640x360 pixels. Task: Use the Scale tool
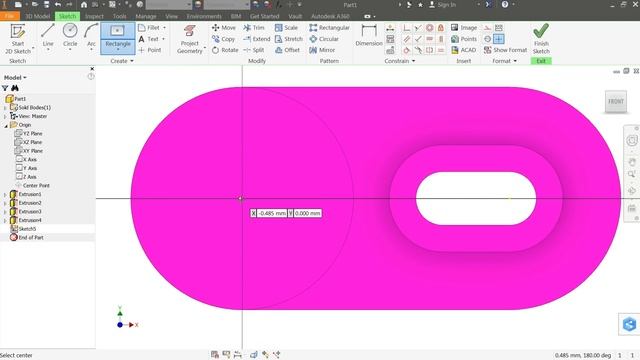click(x=286, y=27)
